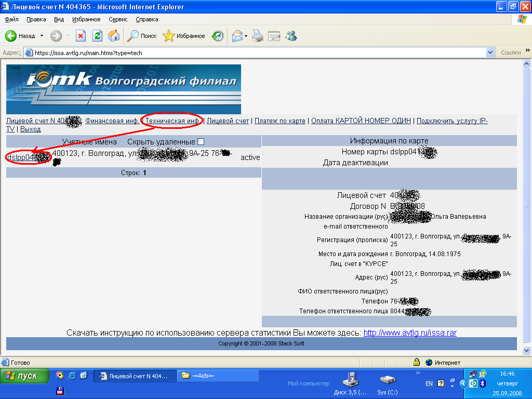
Task: Go back with the Назад arrow button
Action: tap(20, 36)
